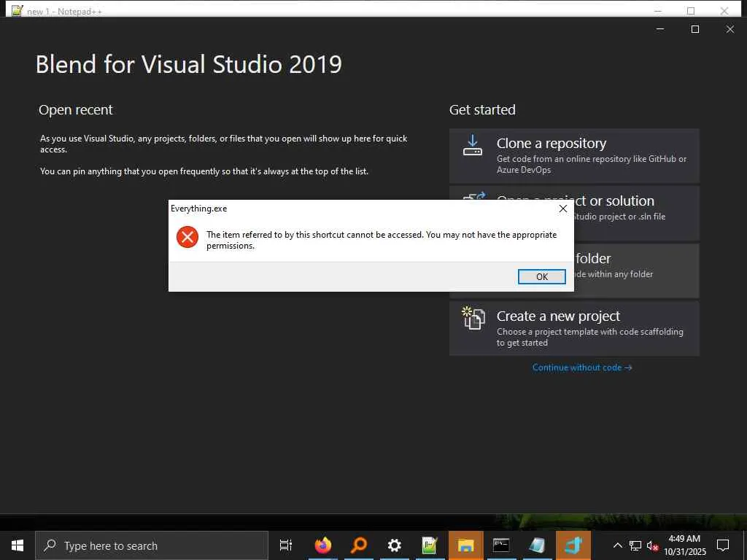This screenshot has width=747, height=560.
Task: Minimize the Notepad++ window
Action: 658,11
